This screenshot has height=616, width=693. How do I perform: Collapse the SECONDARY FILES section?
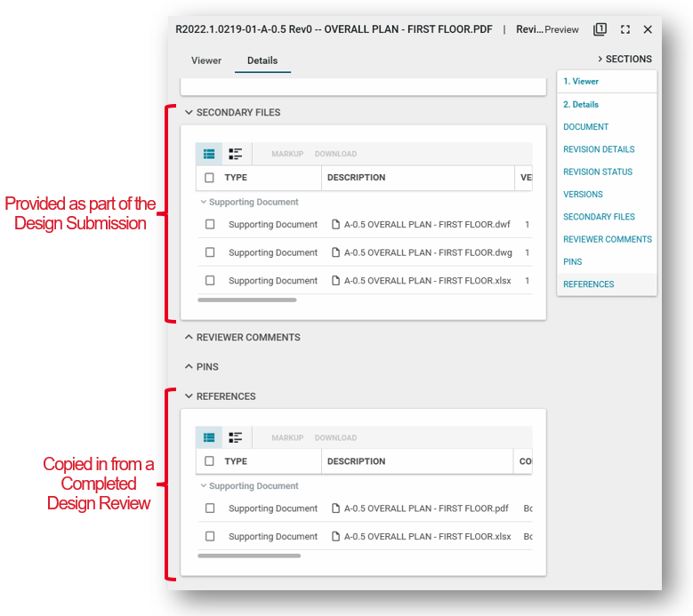point(189,113)
